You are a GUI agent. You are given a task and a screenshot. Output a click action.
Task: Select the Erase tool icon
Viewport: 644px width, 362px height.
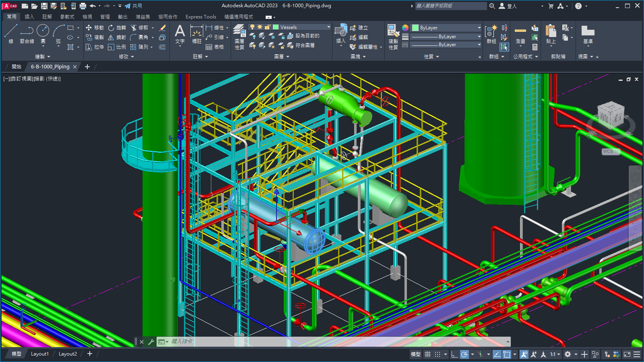pyautogui.click(x=162, y=28)
